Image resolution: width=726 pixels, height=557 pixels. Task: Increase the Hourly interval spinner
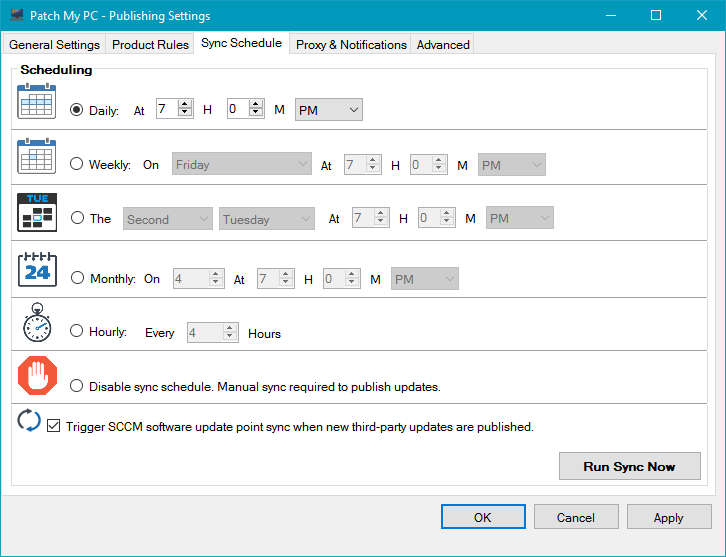pos(230,328)
